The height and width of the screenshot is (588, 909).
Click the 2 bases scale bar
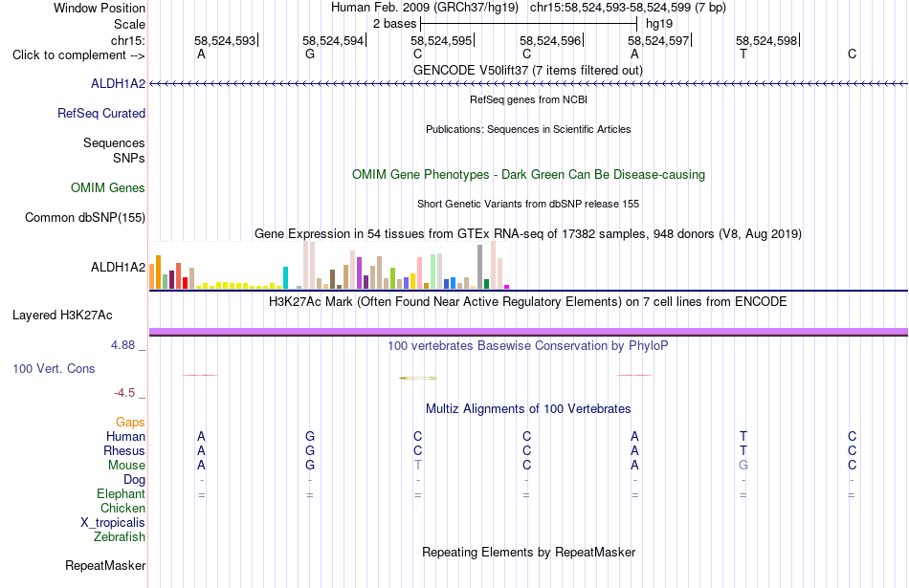click(x=529, y=24)
